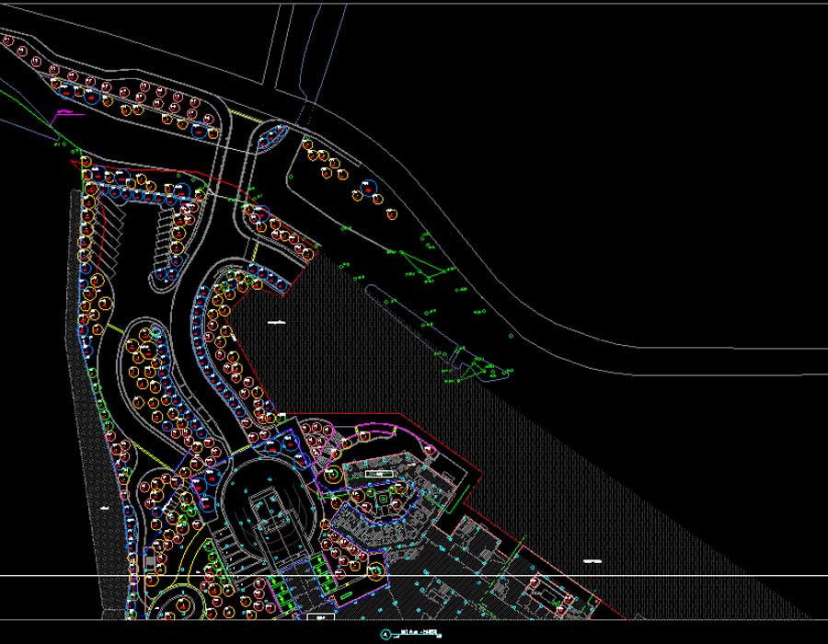Viewport: 828px width, 644px height.
Task: Select the small white label inside the lower-right hatched area
Action: pos(592,561)
